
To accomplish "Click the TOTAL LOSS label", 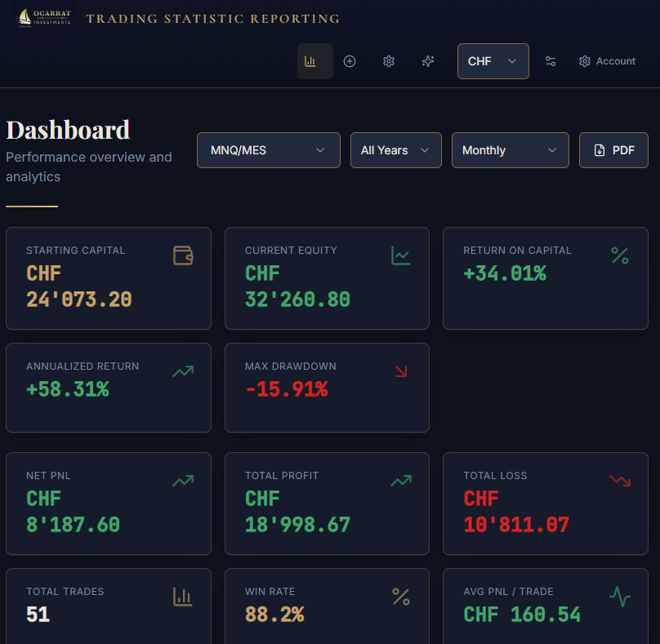I will 495,476.
